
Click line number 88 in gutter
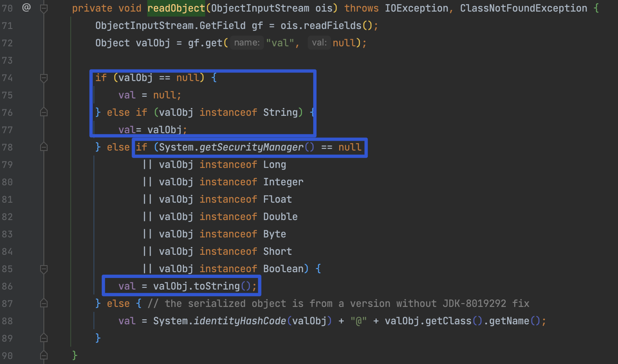pos(7,321)
